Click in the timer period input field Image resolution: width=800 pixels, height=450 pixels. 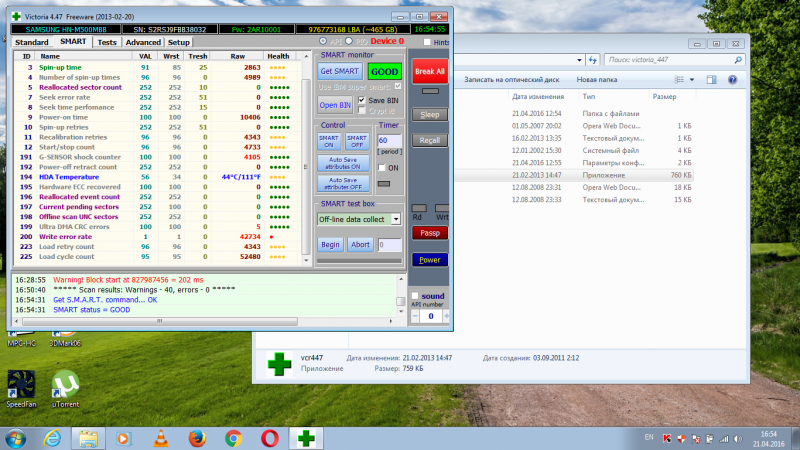point(388,141)
